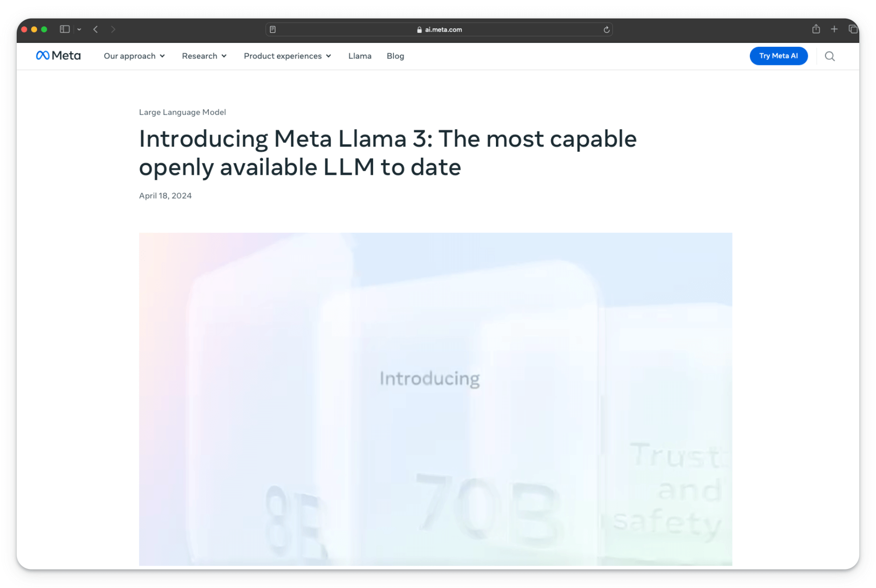Go back with the back arrow
876x588 pixels.
pos(96,29)
